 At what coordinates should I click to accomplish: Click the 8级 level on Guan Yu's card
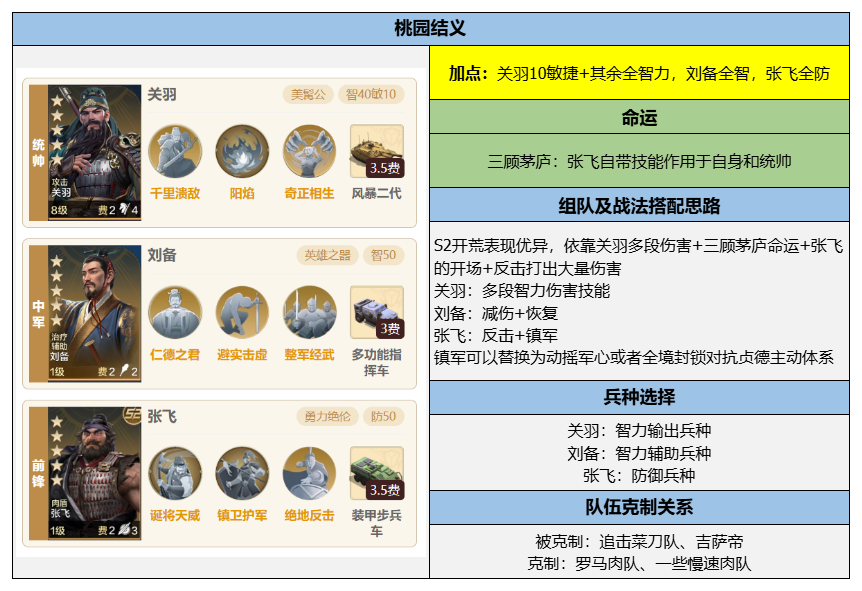[59, 211]
